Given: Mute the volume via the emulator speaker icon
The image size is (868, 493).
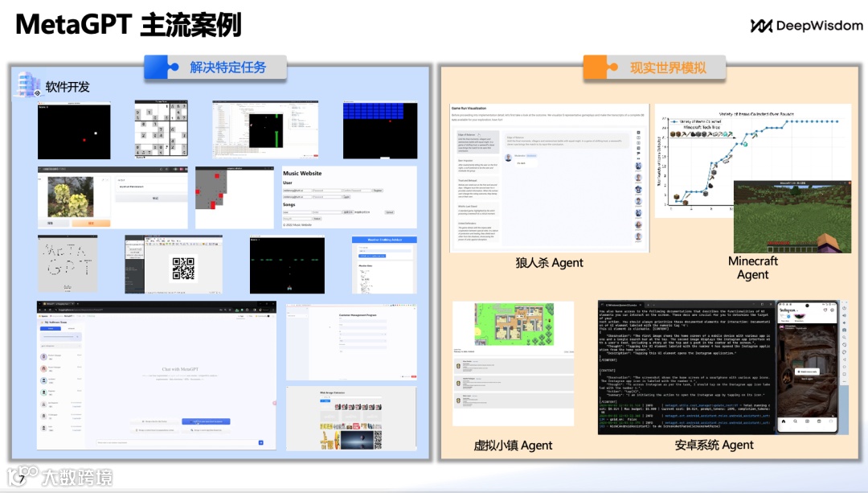Looking at the screenshot, I should (843, 315).
